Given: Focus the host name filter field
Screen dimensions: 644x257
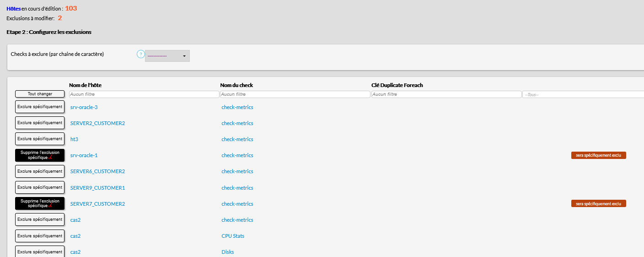Looking at the screenshot, I should pyautogui.click(x=144, y=94).
